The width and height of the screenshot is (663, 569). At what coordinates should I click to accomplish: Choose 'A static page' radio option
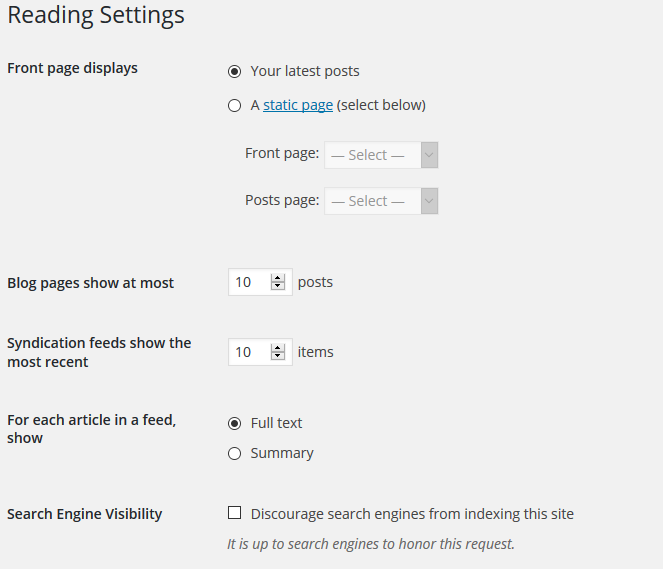pos(234,105)
